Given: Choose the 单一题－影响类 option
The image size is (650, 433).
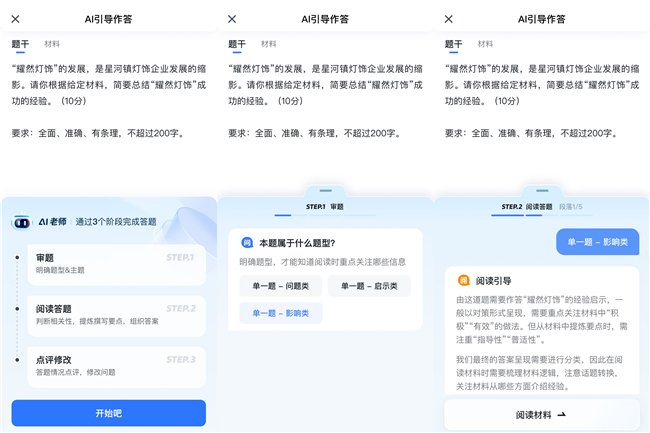Looking at the screenshot, I should (x=281, y=313).
